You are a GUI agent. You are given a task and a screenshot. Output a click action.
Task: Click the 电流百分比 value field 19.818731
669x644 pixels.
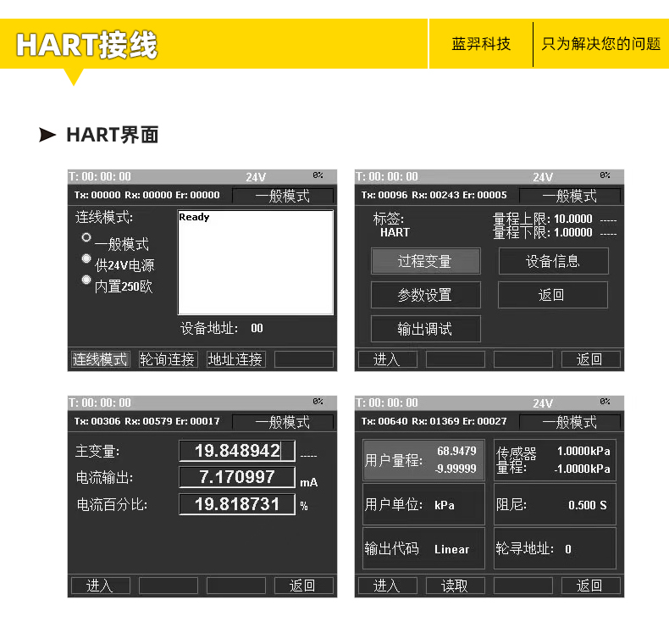[x=237, y=504]
